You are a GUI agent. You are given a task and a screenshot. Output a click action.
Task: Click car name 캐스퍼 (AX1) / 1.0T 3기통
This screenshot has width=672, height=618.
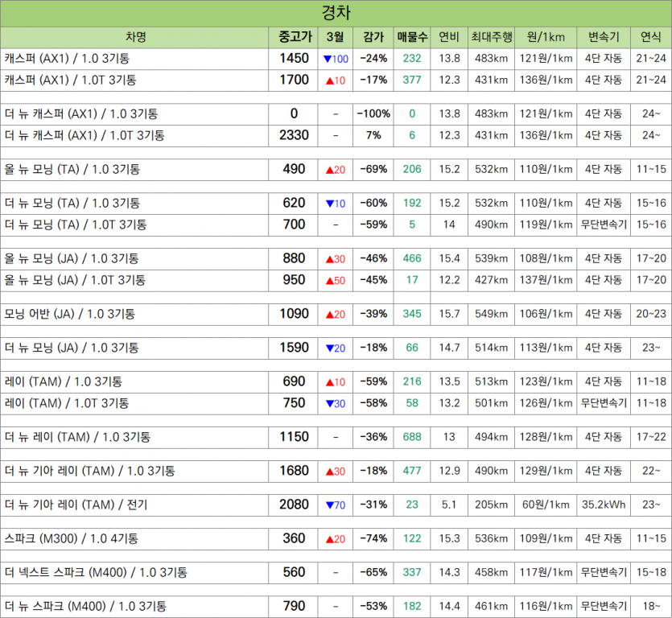(x=70, y=80)
